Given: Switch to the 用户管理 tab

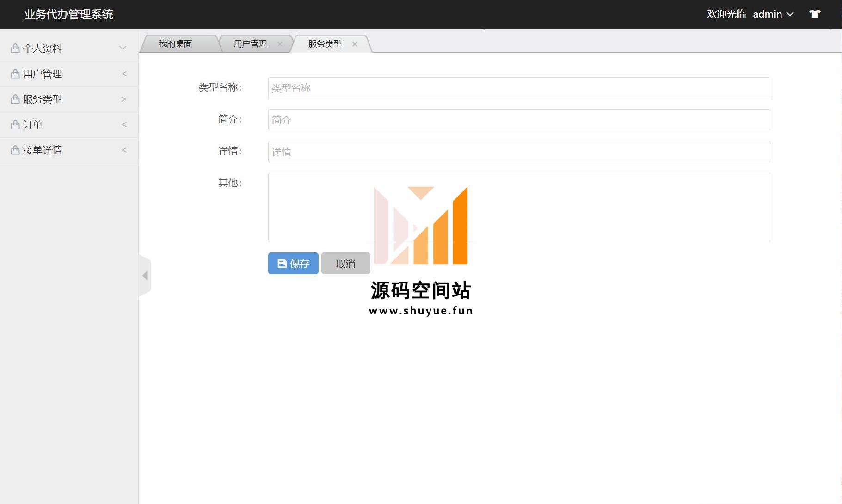Looking at the screenshot, I should coord(250,44).
